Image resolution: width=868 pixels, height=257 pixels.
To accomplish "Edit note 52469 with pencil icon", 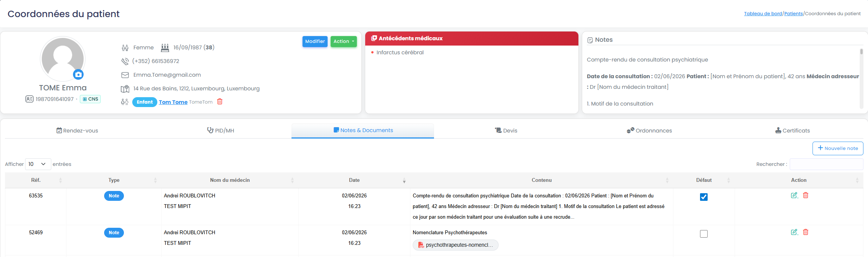I will (x=794, y=232).
